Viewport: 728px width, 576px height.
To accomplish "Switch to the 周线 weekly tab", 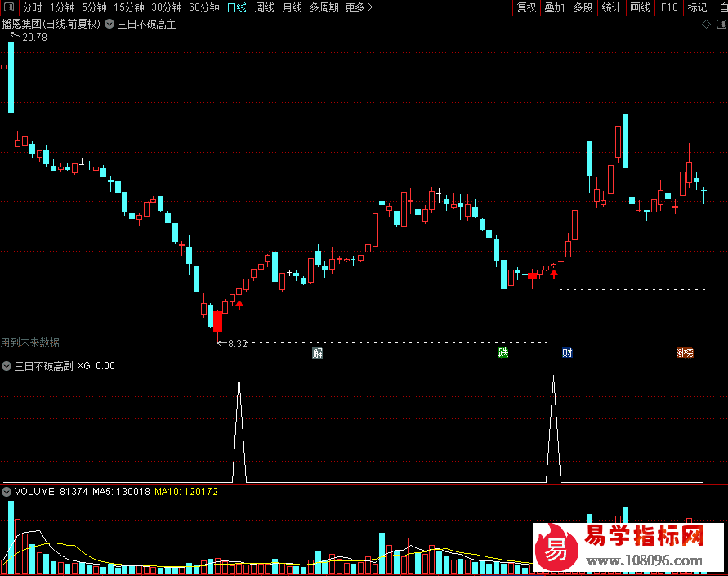I will pyautogui.click(x=265, y=8).
